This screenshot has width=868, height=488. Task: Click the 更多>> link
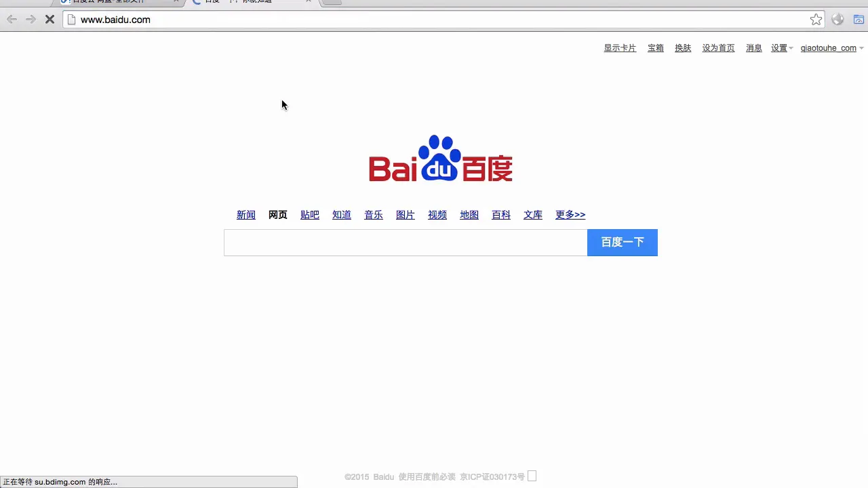570,215
